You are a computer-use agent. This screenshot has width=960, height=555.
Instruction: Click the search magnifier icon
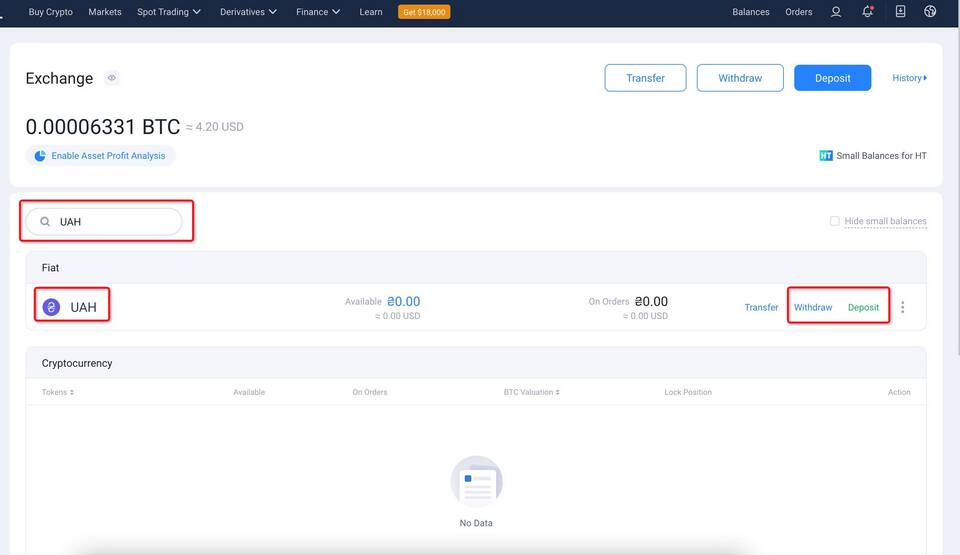(45, 222)
